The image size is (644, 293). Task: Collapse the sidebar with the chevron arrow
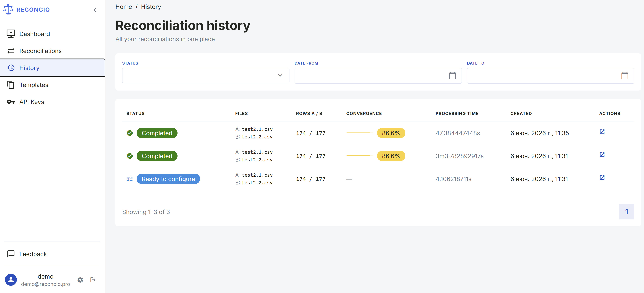point(94,10)
